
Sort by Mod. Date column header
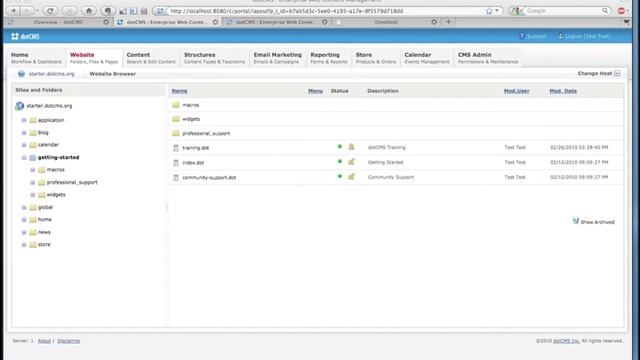563,91
